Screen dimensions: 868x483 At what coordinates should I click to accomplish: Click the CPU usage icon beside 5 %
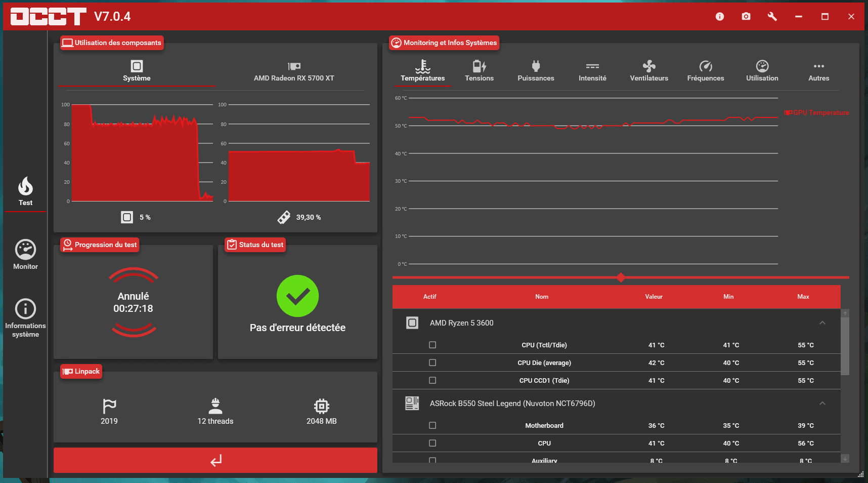(127, 217)
